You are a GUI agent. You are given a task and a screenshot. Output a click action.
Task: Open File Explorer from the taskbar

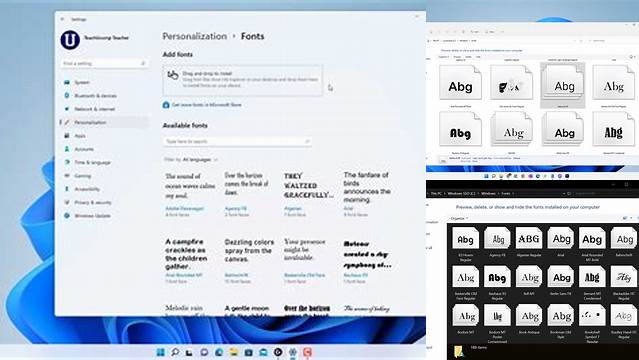tap(234, 352)
